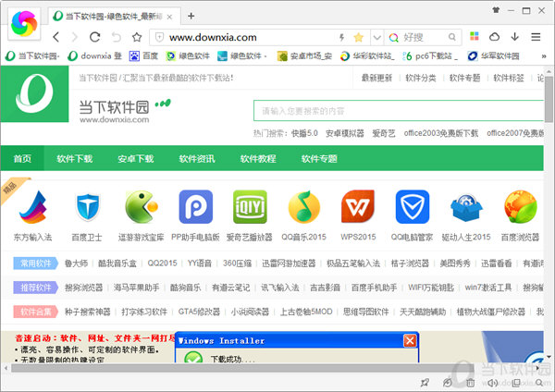The image size is (555, 392).
Task: Click the QQ音乐2015 icon
Action: click(x=304, y=207)
